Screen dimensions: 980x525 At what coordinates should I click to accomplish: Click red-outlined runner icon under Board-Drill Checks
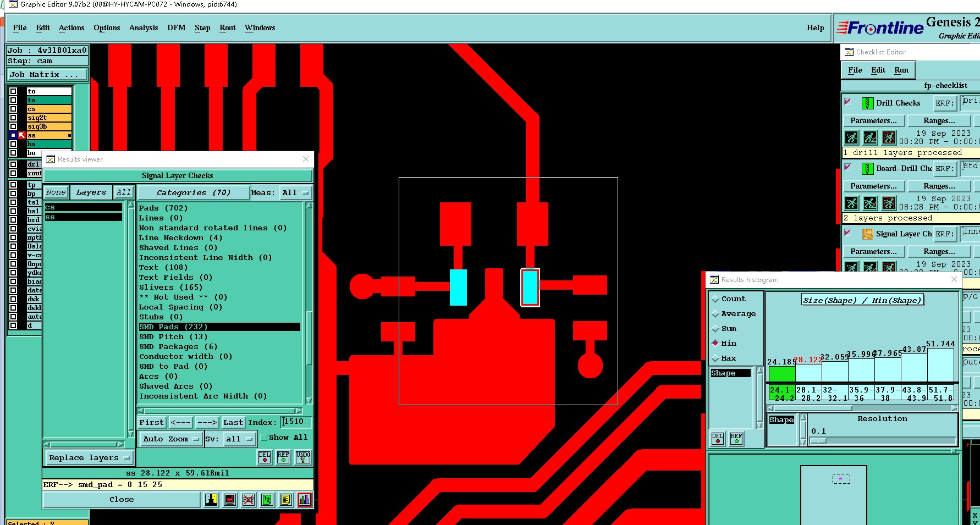point(889,203)
